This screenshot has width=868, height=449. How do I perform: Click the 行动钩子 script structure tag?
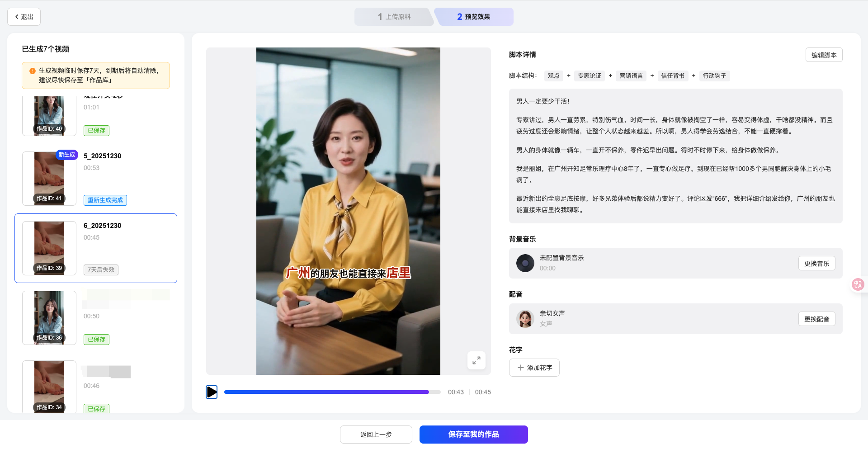pyautogui.click(x=714, y=76)
